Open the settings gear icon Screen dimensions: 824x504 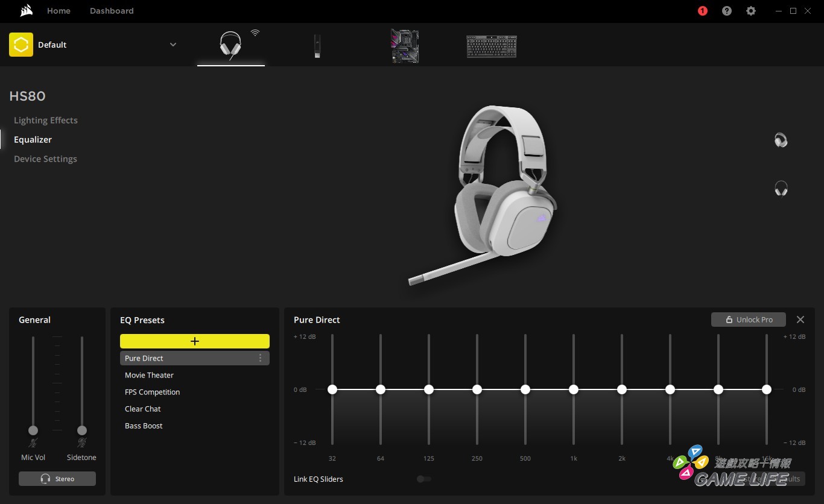point(751,11)
